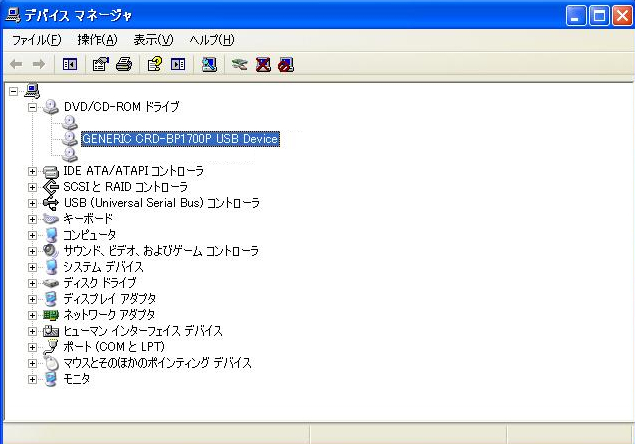The width and height of the screenshot is (635, 444).
Task: Select the first unnamed CD drive icon
Action: [70, 122]
